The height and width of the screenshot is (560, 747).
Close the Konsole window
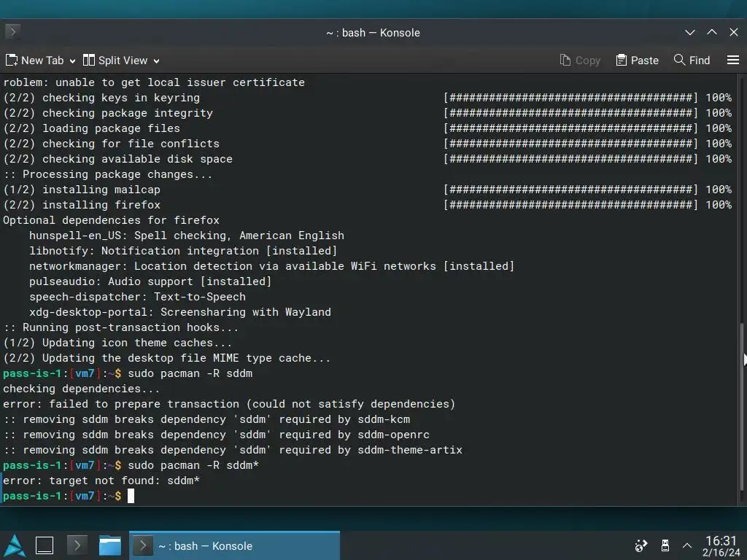(x=734, y=32)
